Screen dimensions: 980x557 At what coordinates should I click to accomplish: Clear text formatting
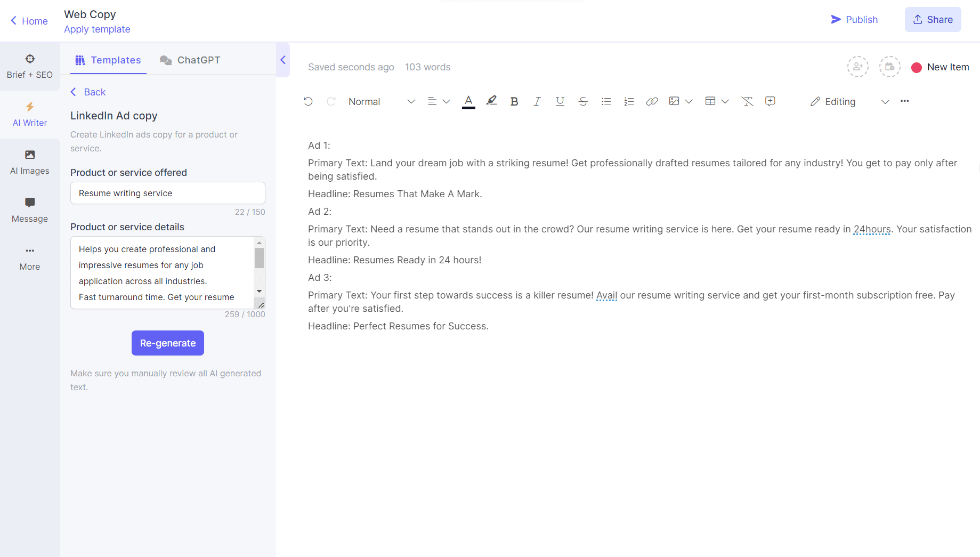747,101
